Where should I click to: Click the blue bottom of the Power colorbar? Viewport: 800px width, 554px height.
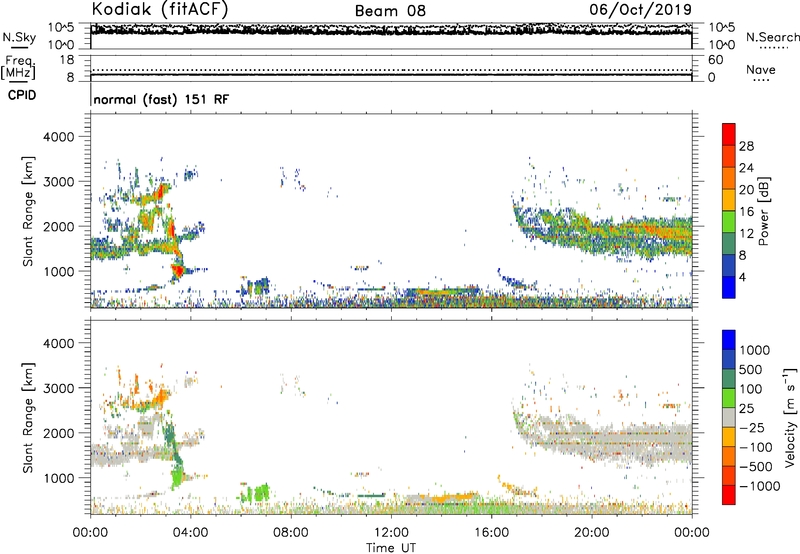pos(729,287)
